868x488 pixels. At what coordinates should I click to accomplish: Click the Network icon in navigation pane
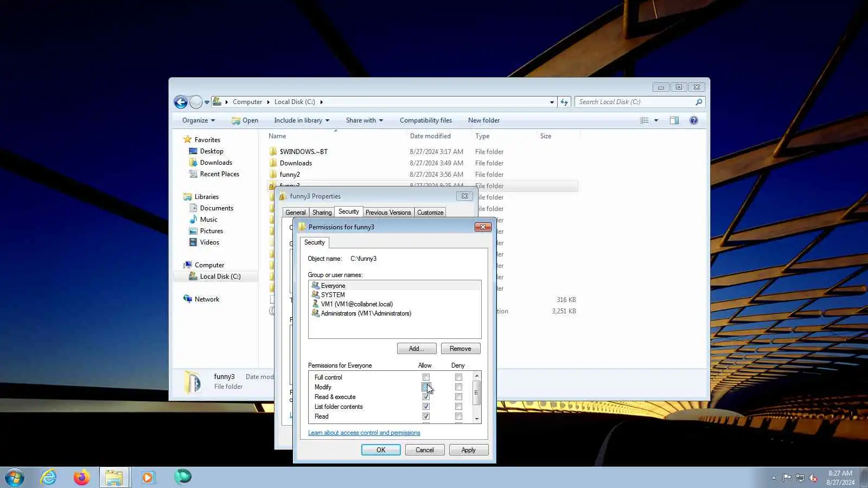point(188,299)
